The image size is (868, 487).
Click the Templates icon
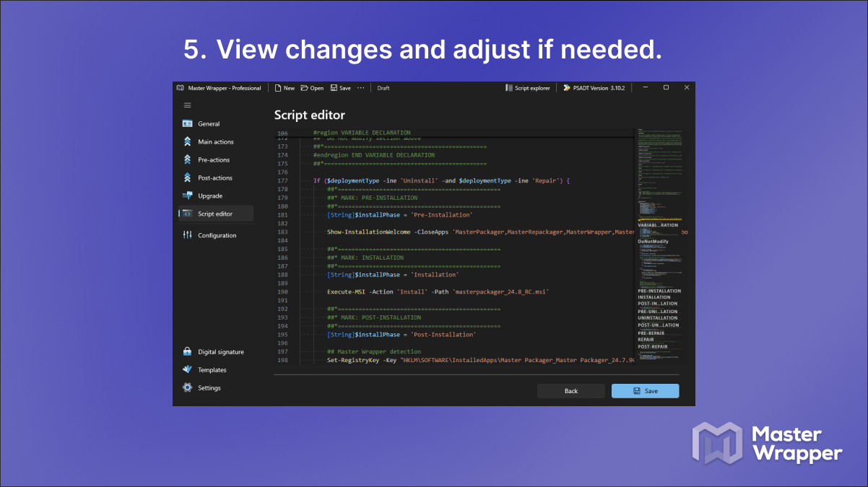pyautogui.click(x=188, y=370)
